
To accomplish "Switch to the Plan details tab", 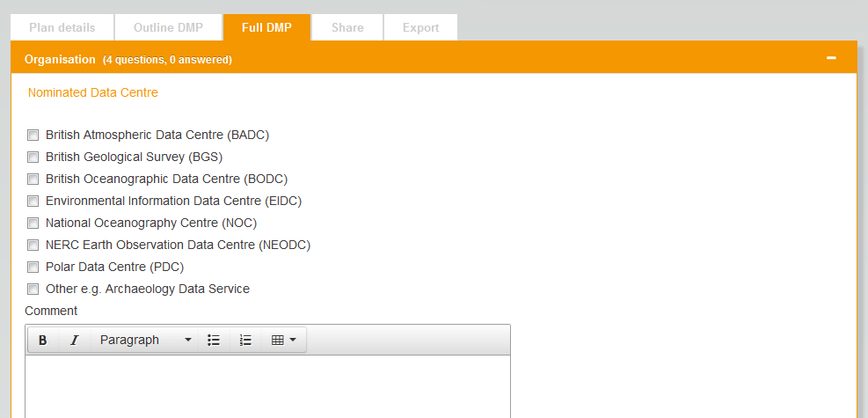I will tap(62, 27).
